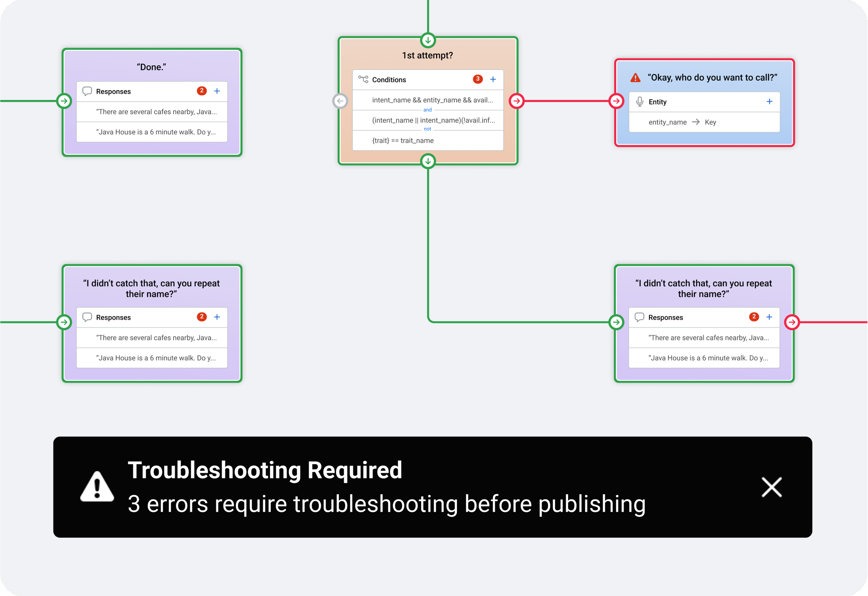Click the gray left port of the 1st attempt node
Image resolution: width=868 pixels, height=596 pixels.
[x=340, y=101]
